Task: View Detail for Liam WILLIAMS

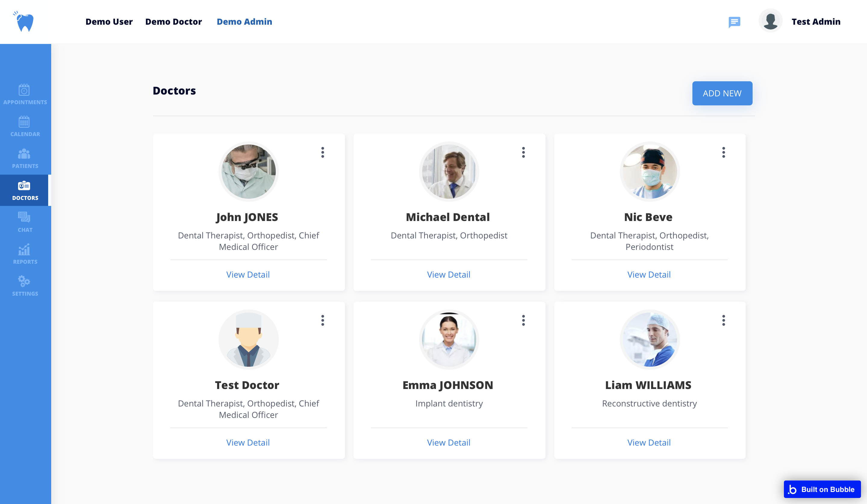Action: point(649,442)
